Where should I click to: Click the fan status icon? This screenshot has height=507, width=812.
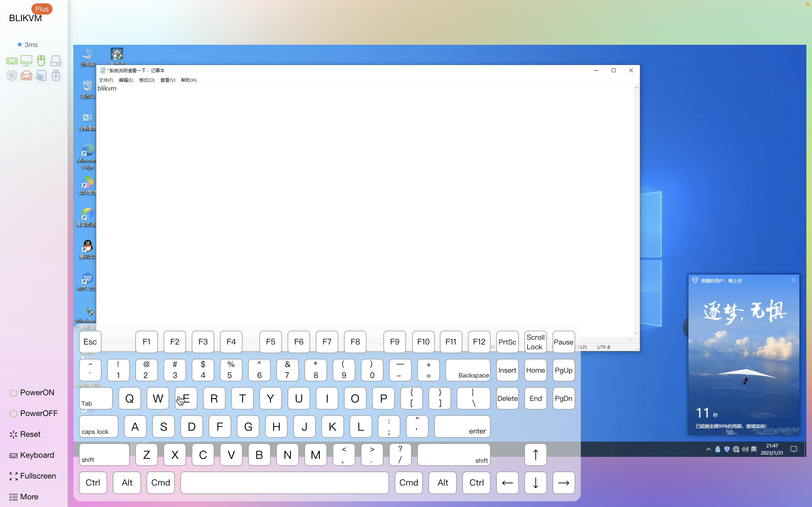point(12,75)
